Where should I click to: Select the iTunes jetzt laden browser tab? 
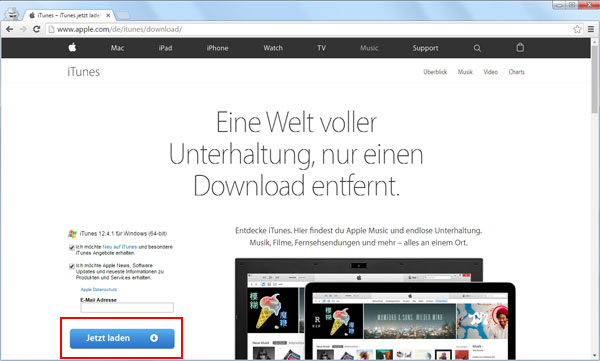69,16
